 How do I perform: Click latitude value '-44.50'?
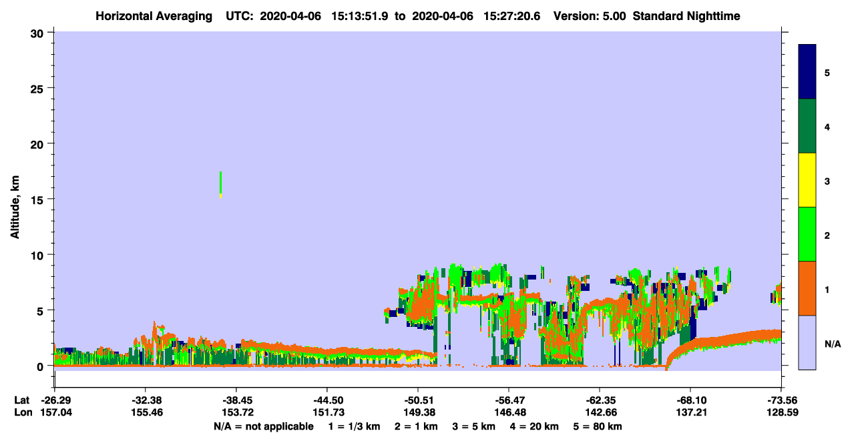(327, 400)
